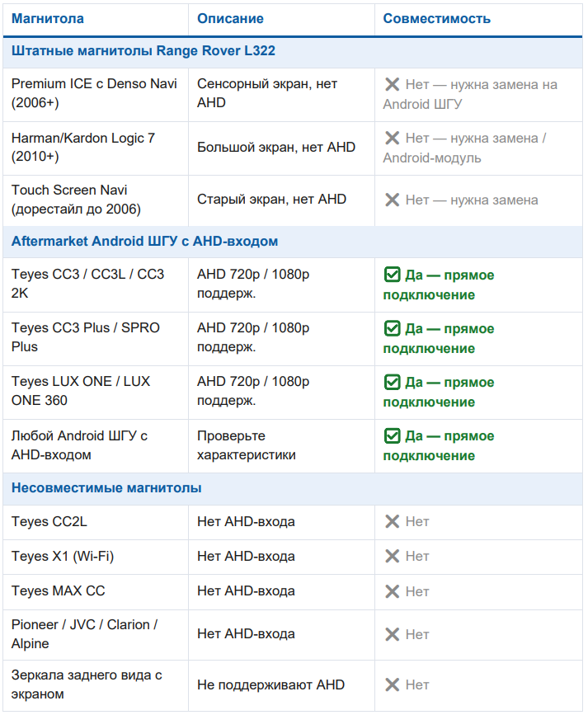Click the X icon in the Premium ICE row
Screen dimensions: 588x715
(x=392, y=84)
